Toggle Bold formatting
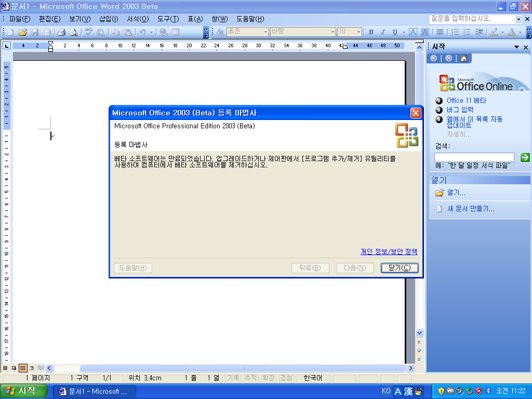This screenshot has width=532, height=399. click(x=371, y=32)
